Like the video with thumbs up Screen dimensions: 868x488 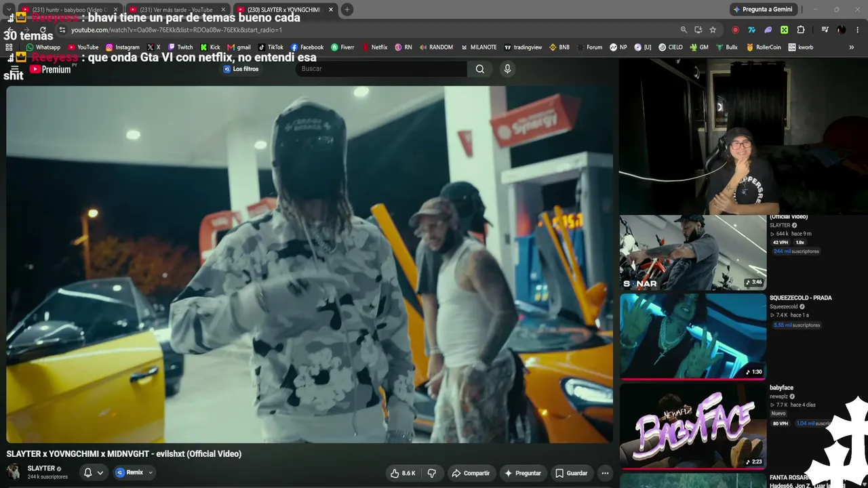(402, 473)
